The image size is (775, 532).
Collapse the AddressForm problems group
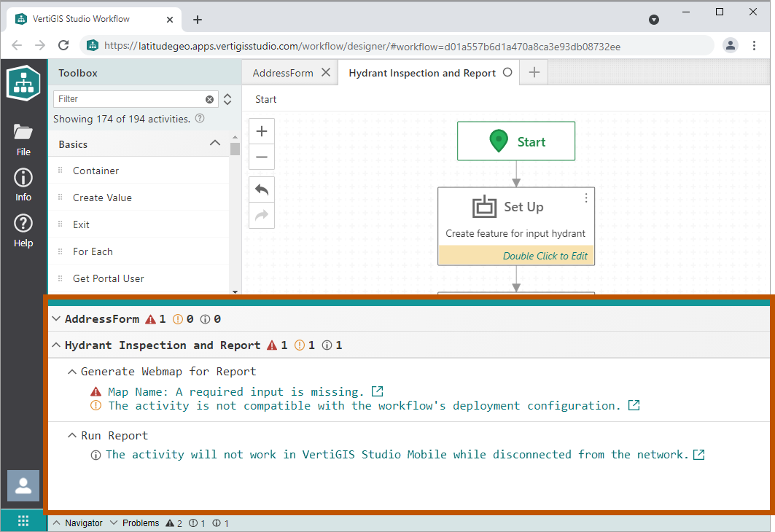point(56,319)
